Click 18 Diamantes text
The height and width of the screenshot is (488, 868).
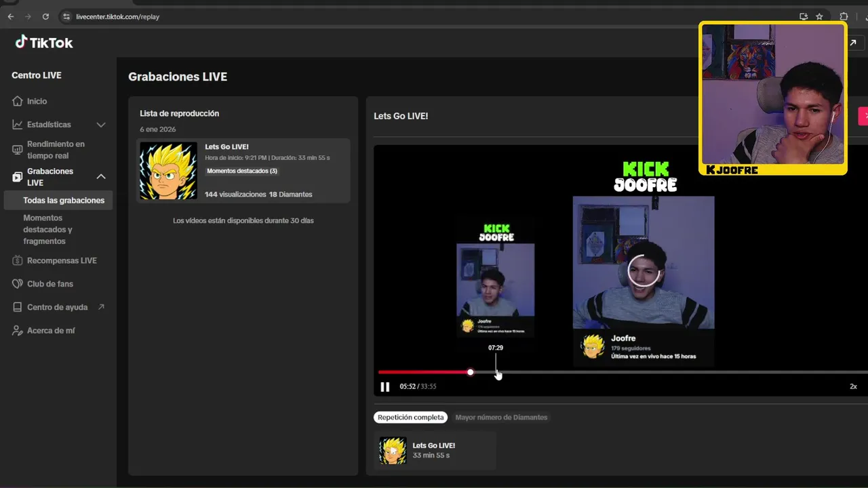[x=291, y=194]
